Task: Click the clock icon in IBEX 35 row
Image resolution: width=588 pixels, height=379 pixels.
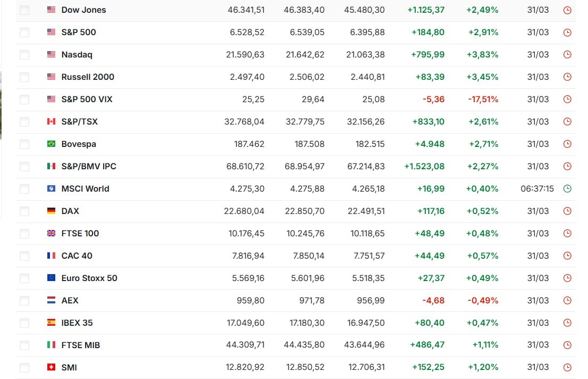Action: (567, 323)
